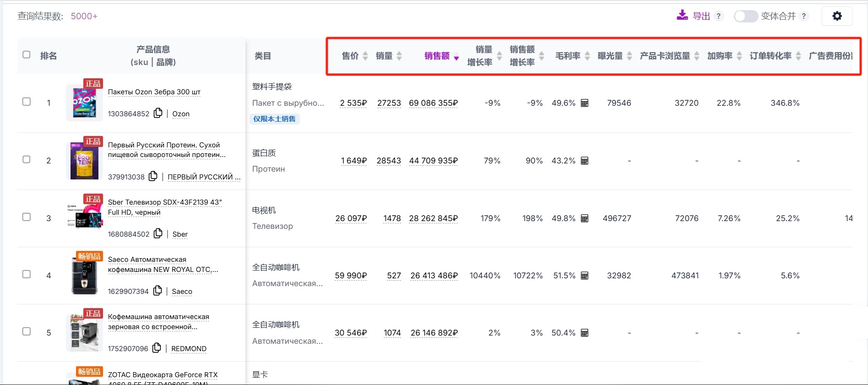This screenshot has height=385, width=868.
Task: Open Saeco Автоматическая кофемашина product link
Action: [163, 265]
